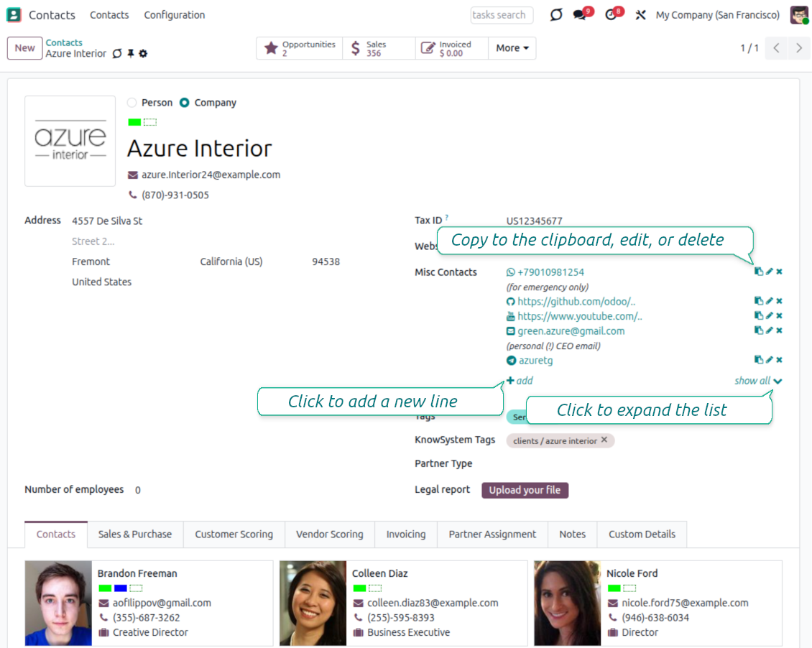Click the Upload your file button
Screen dimensions: 812x648
coord(525,490)
